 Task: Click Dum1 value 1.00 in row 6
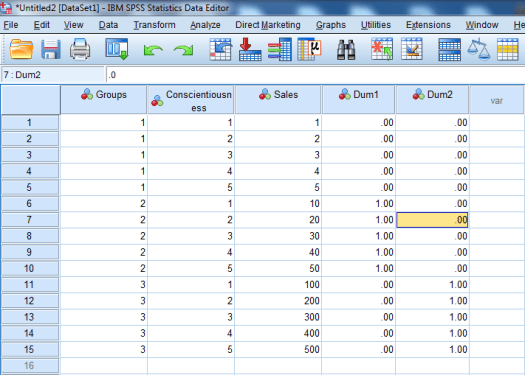(359, 204)
